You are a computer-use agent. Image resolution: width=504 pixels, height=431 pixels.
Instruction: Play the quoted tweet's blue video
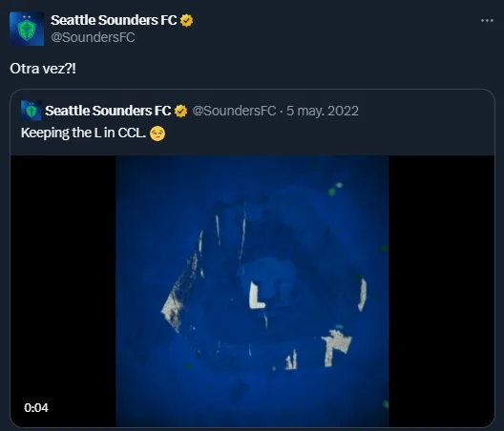click(252, 291)
